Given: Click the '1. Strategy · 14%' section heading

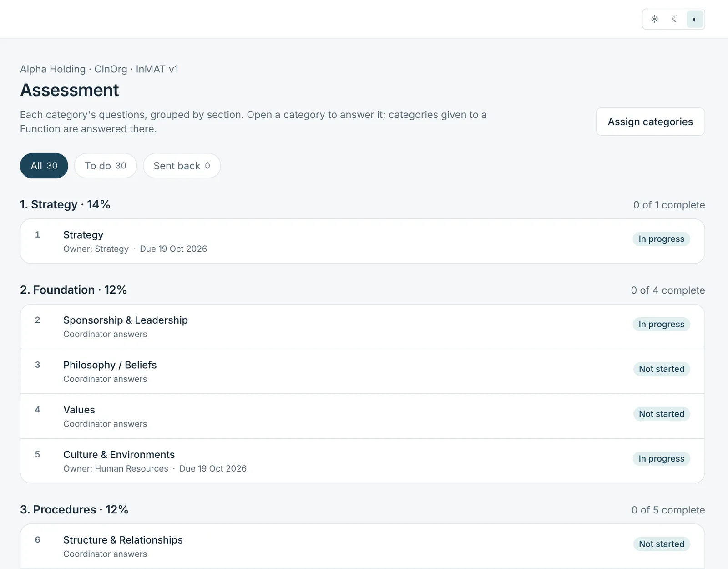Looking at the screenshot, I should pyautogui.click(x=65, y=204).
